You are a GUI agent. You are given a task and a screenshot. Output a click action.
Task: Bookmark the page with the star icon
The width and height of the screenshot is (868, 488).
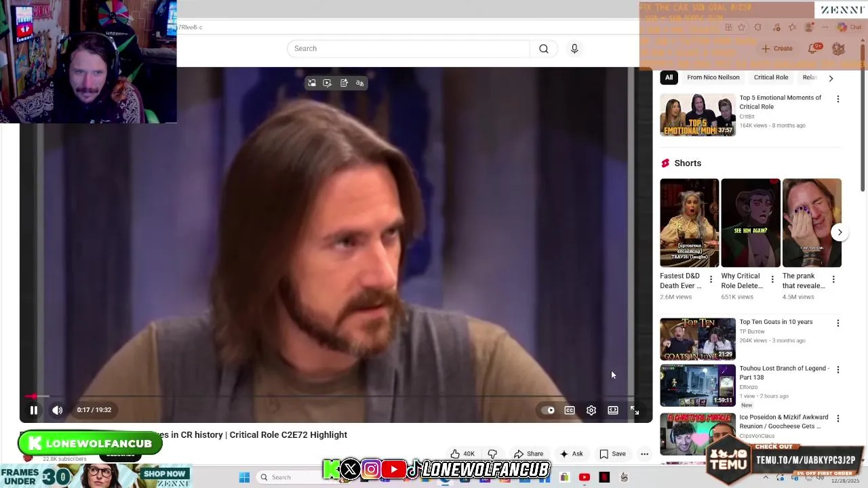741,27
